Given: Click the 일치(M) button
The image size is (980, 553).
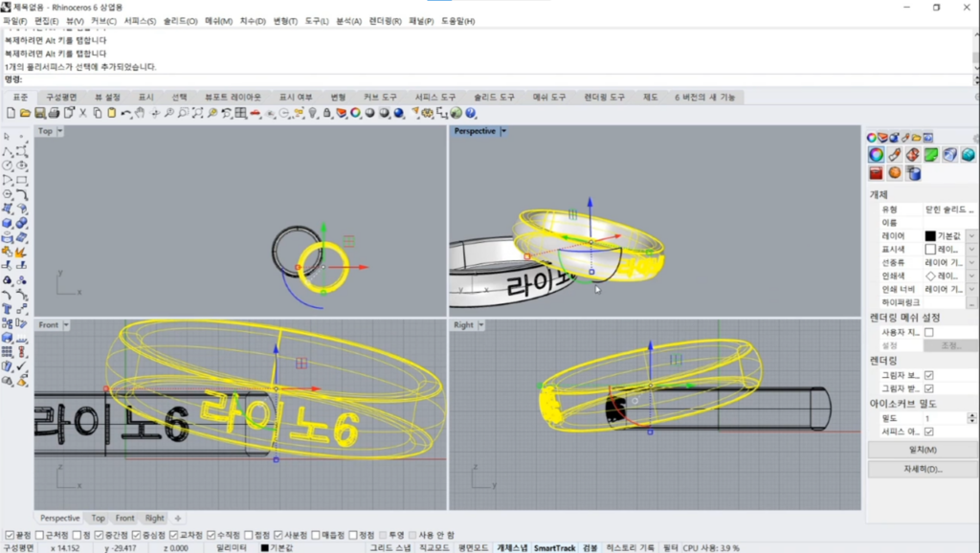Looking at the screenshot, I should [923, 450].
